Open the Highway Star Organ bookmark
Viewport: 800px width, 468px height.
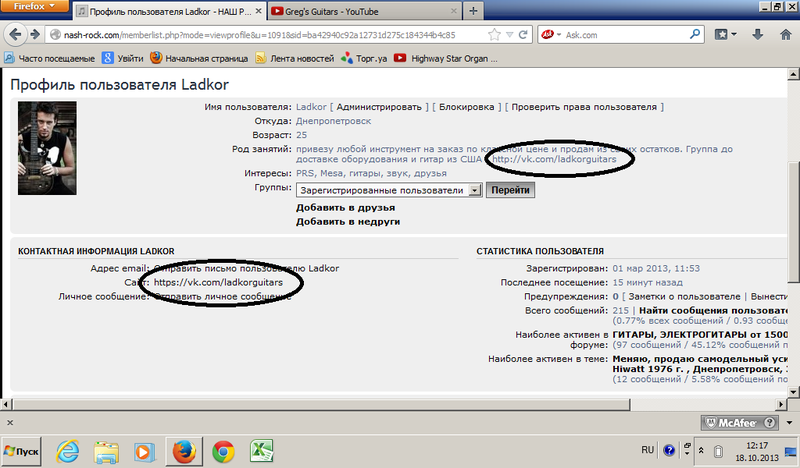coord(445,58)
